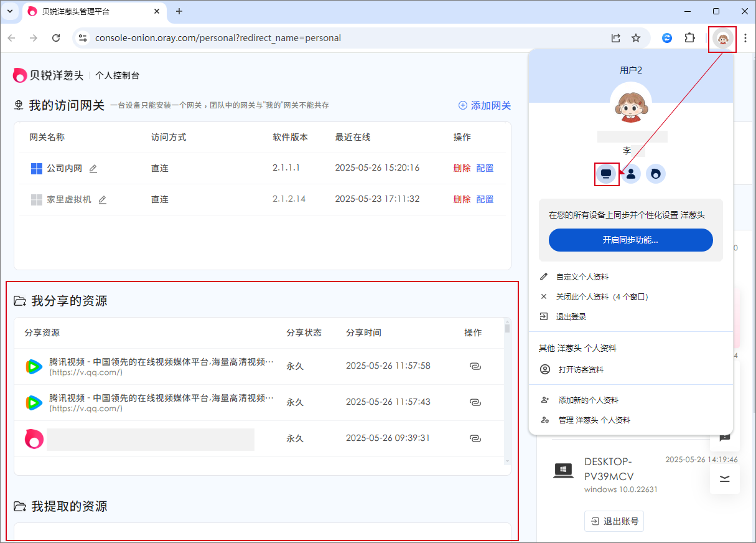Copy link for share at 11:57:43
This screenshot has height=543, width=756.
tap(475, 402)
